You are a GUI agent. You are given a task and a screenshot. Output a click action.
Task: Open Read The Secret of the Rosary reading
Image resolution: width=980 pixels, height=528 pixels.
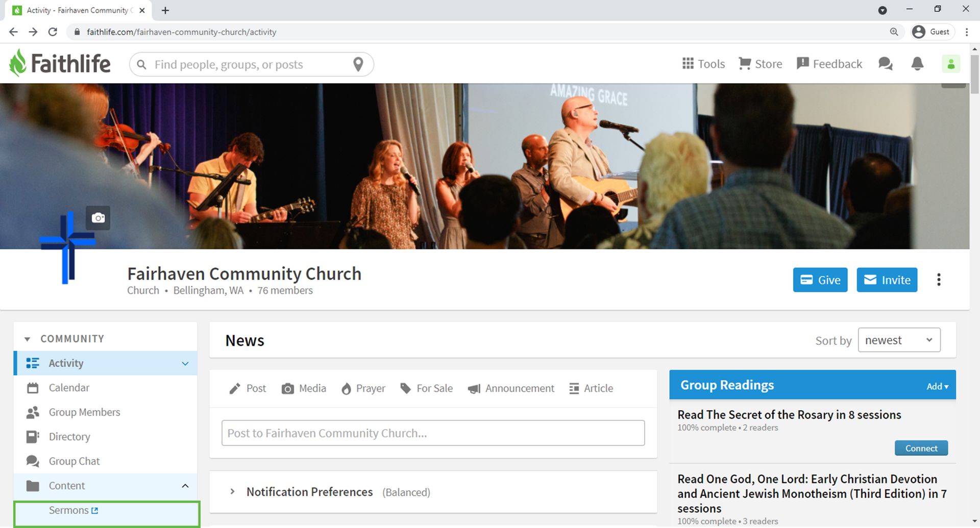coord(789,415)
